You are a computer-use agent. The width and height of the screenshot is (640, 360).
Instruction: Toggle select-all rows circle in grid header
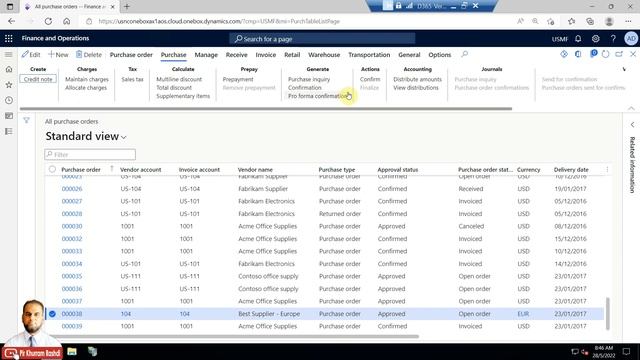coord(52,169)
